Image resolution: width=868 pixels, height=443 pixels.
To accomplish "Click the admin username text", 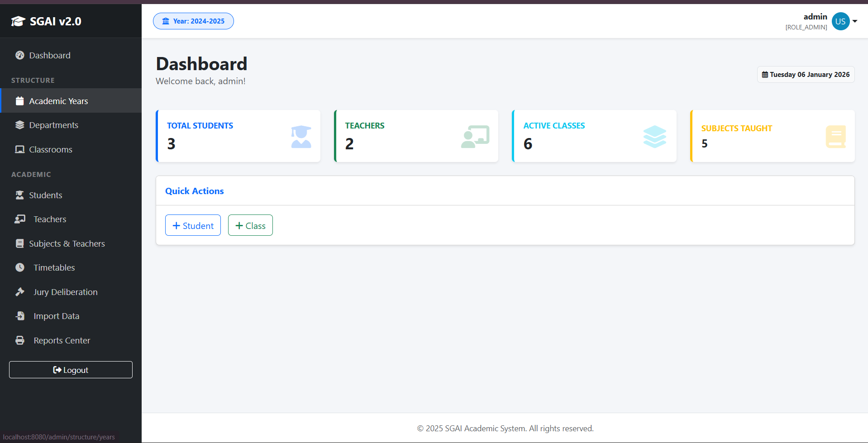I will point(815,17).
